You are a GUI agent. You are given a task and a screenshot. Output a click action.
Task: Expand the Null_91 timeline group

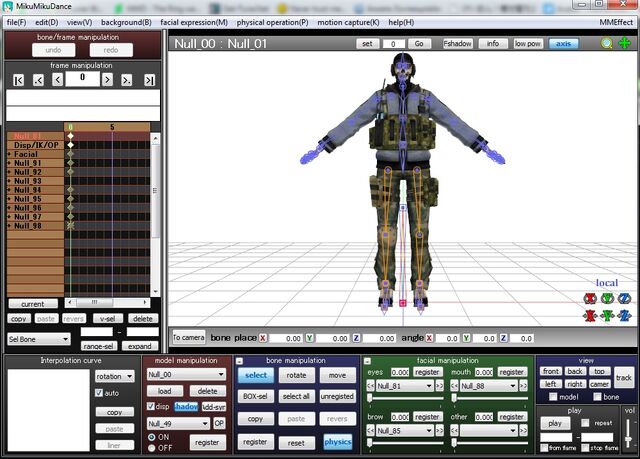click(x=9, y=163)
